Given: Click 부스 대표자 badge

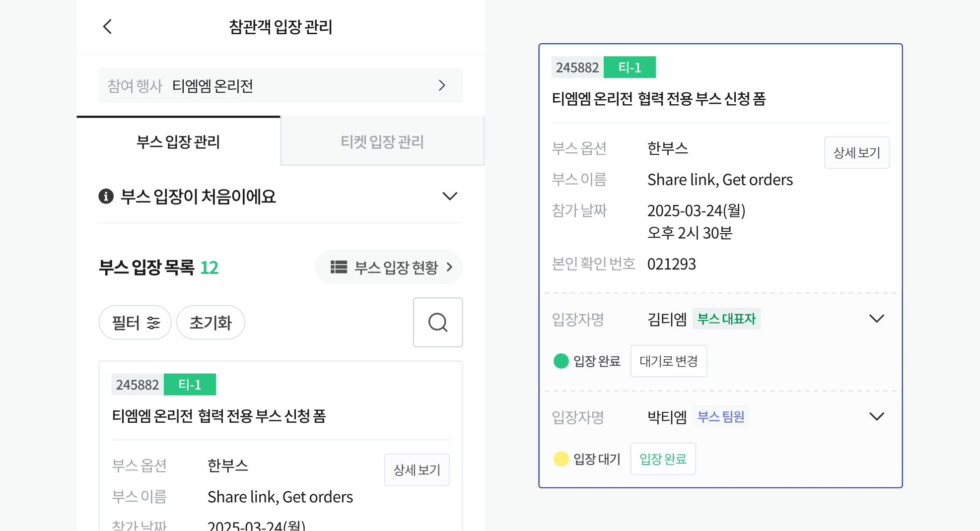Looking at the screenshot, I should pos(726,319).
